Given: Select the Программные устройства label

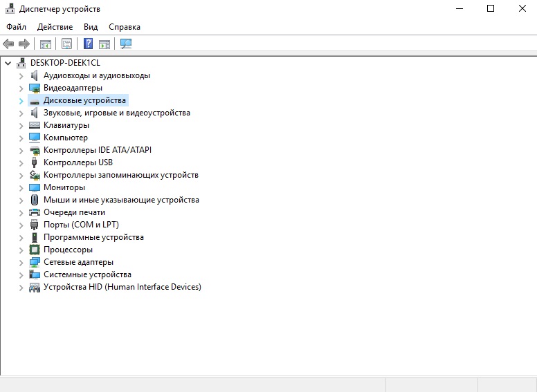Looking at the screenshot, I should pyautogui.click(x=93, y=237).
